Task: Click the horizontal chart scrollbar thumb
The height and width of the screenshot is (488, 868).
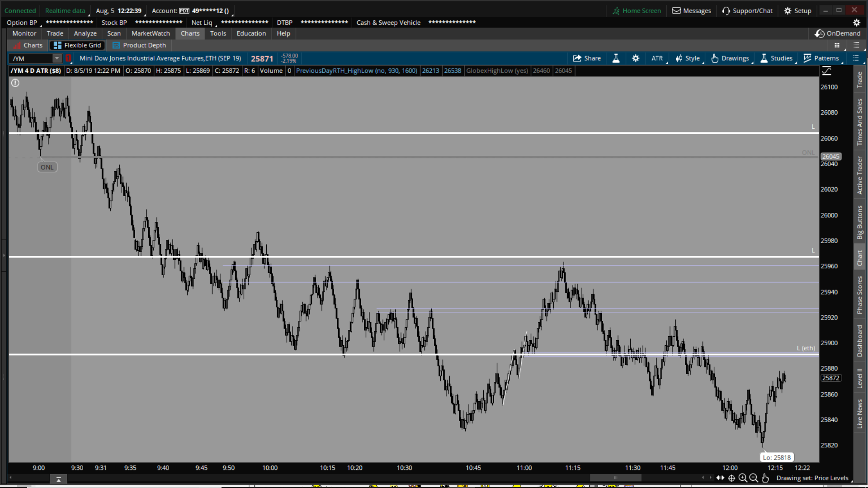Action: 615,478
